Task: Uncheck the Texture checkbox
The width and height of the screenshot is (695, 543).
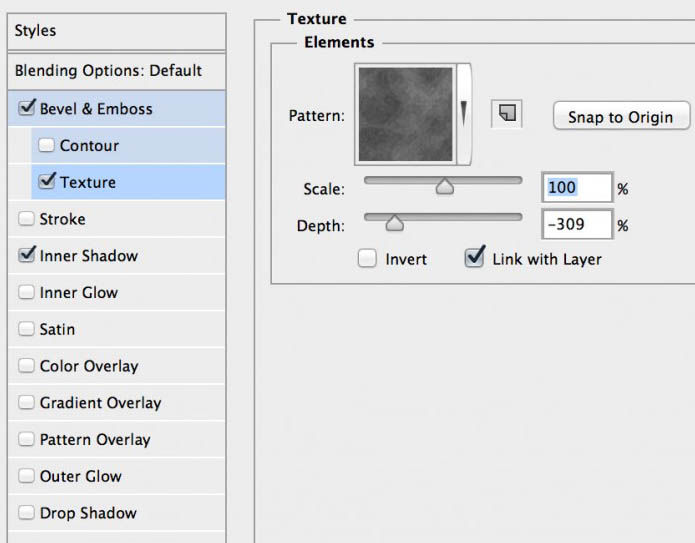Action: click(x=47, y=181)
